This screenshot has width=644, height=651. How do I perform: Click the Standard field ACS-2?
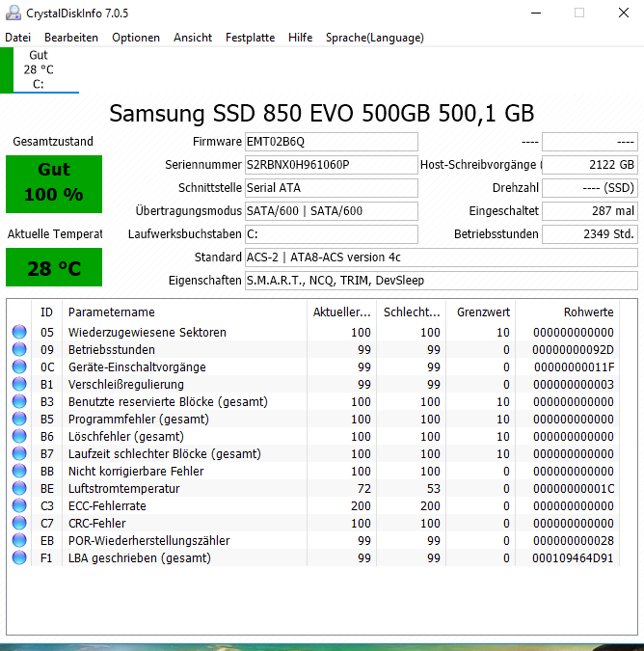click(442, 258)
